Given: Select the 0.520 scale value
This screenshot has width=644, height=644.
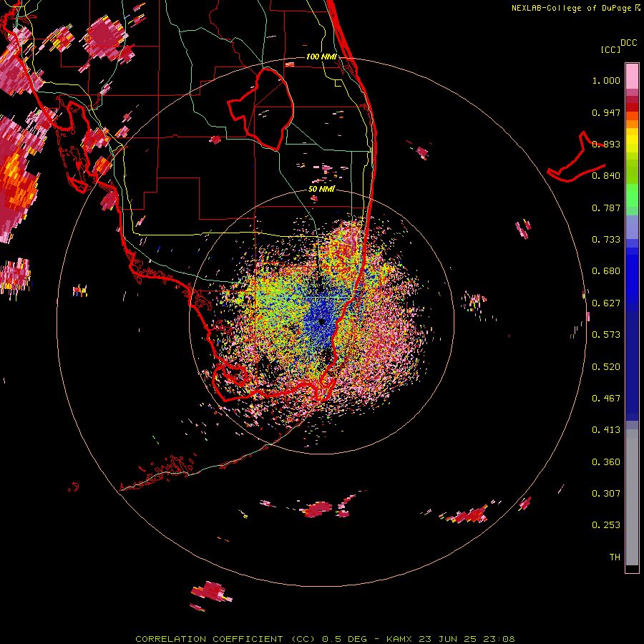Looking at the screenshot, I should [x=606, y=367].
